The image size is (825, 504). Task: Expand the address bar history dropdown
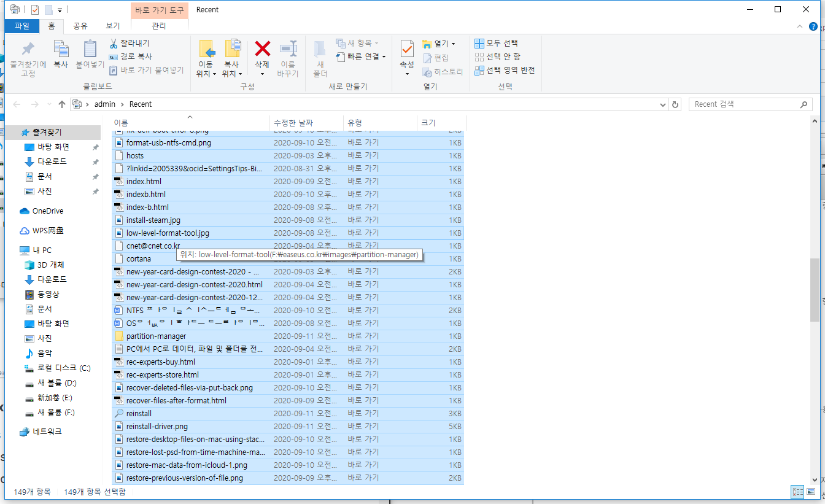[x=664, y=104]
